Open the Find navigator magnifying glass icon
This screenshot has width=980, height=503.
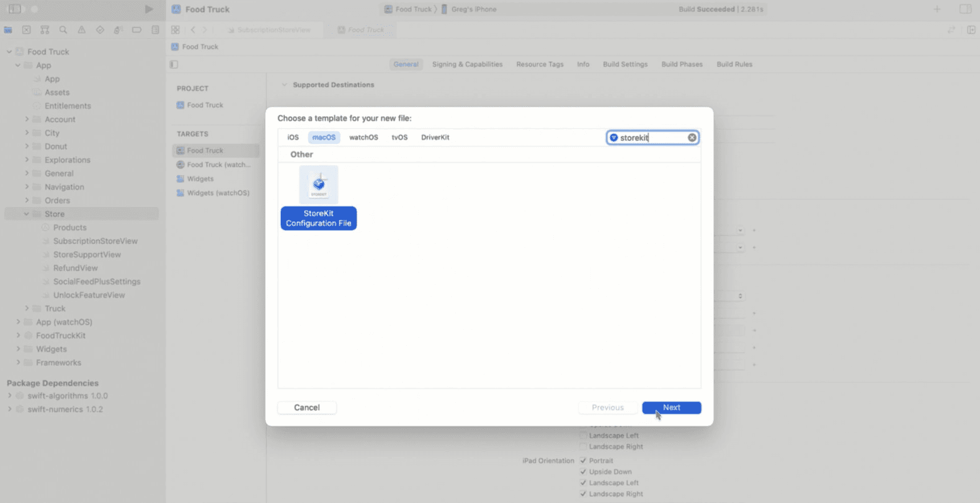(x=63, y=30)
